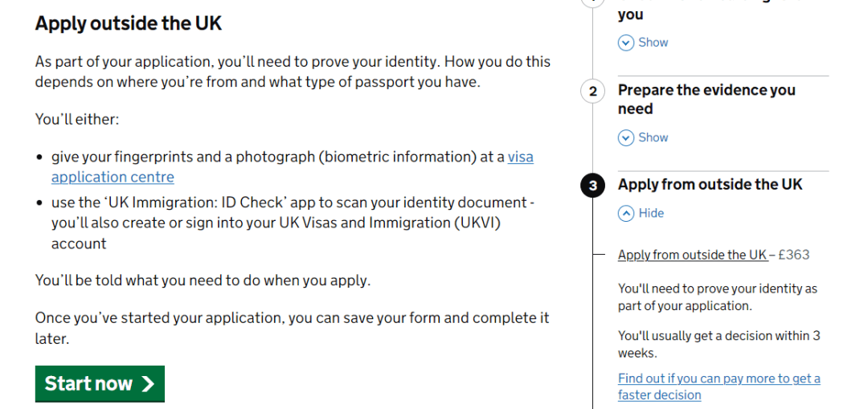Click the black step number 3 circle

tap(593, 186)
